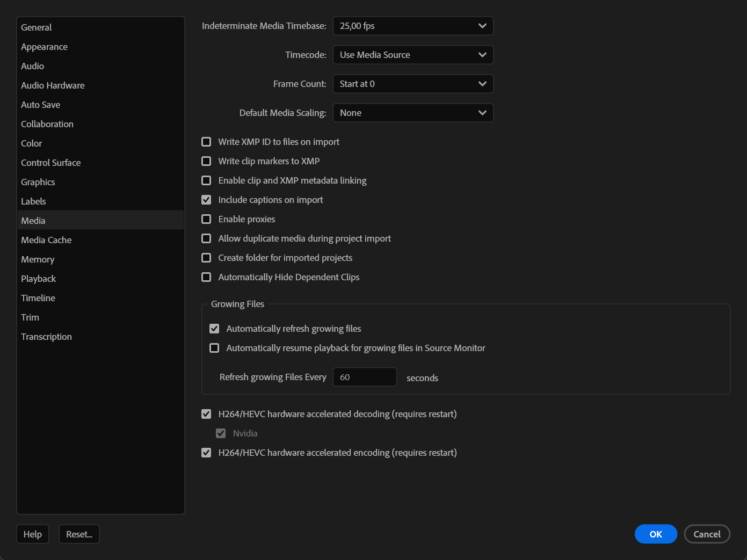Disable H264/HEVC hardware accelerated encoding
This screenshot has height=560, width=747.
point(206,452)
